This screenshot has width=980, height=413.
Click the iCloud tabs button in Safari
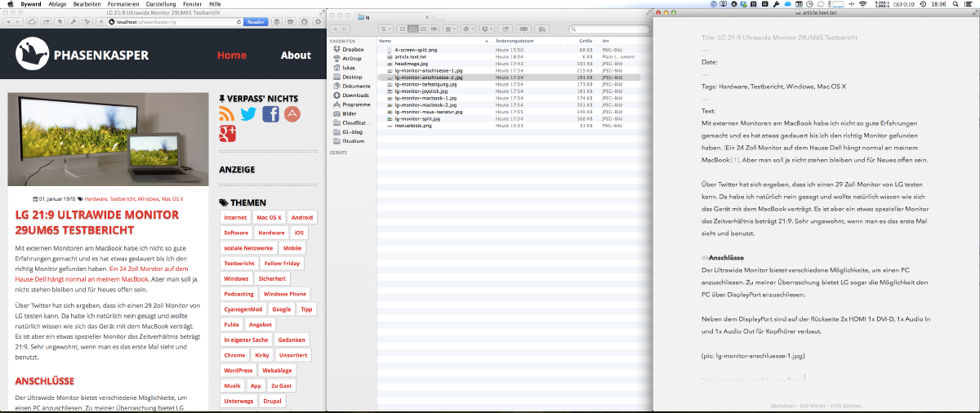(x=32, y=22)
